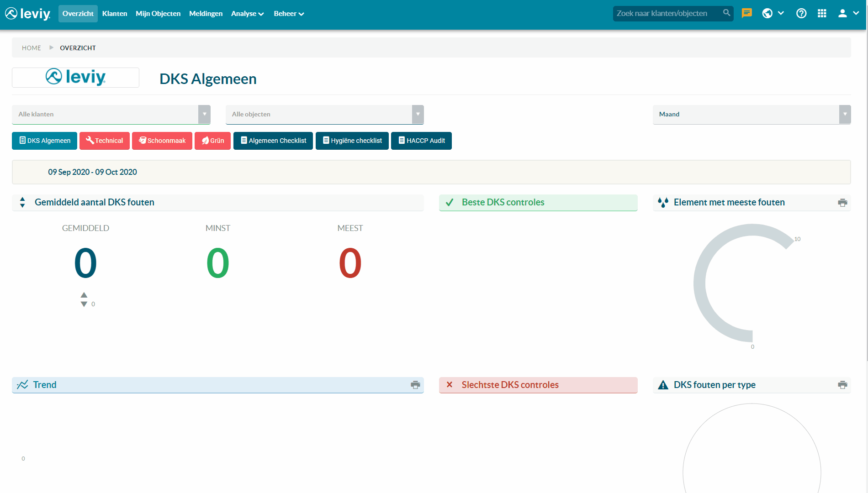Open the globe language selector

point(767,13)
